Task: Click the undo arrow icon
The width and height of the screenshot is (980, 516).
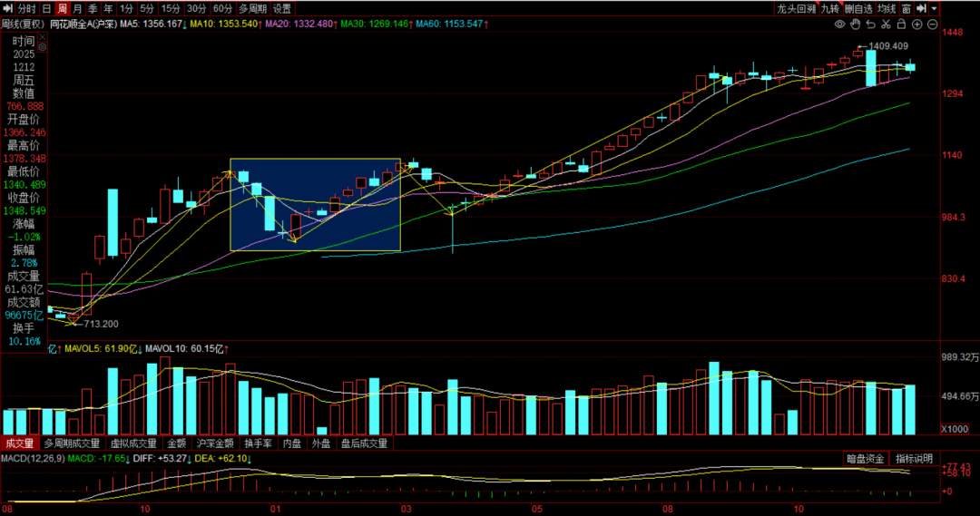Action: click(868, 24)
